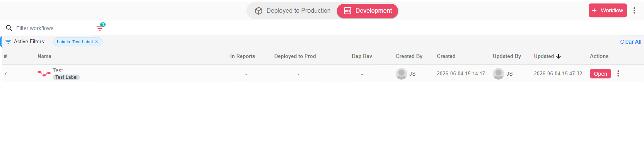
Task: Toggle Updated column sort arrow
Action: pos(559,56)
